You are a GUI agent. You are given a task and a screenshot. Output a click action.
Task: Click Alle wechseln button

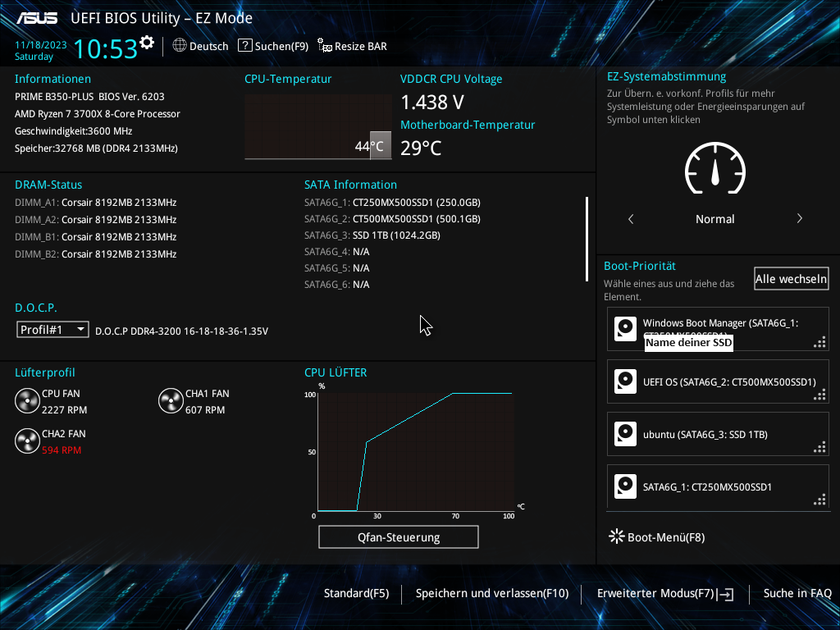point(792,279)
